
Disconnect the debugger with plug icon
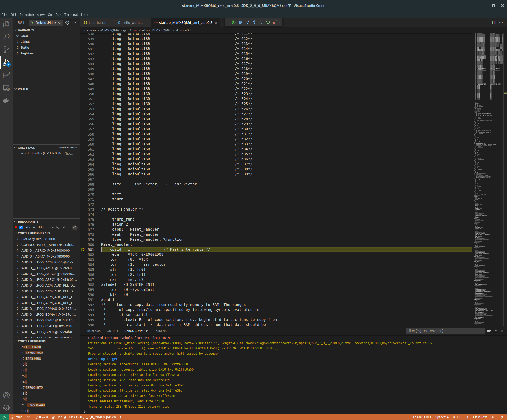tap(275, 22)
